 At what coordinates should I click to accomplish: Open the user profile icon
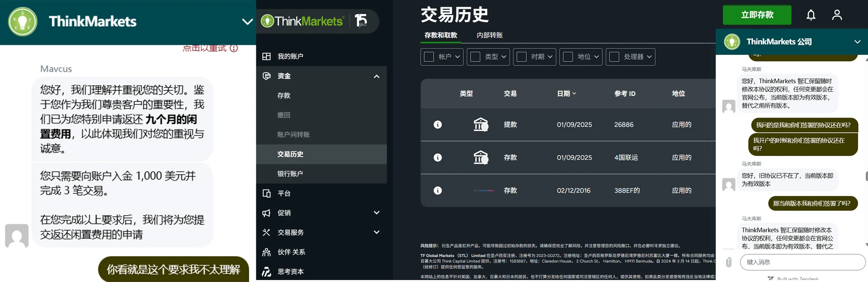(x=837, y=15)
